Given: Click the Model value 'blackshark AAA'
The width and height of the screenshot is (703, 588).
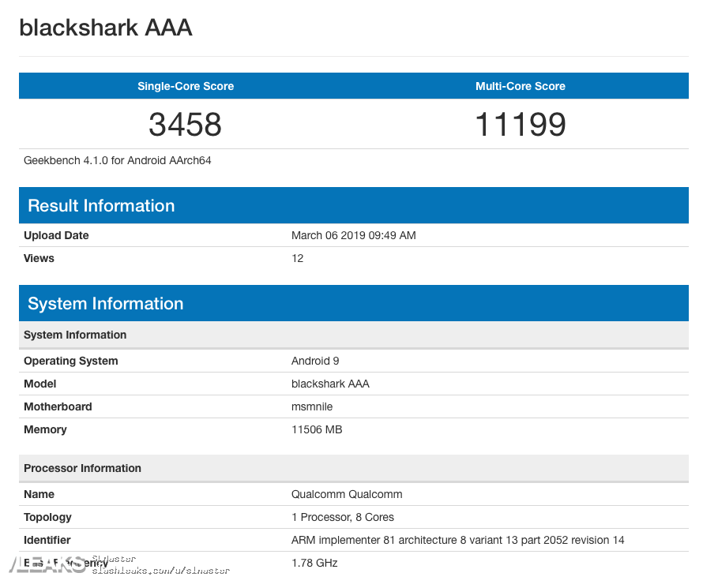Looking at the screenshot, I should click(330, 384).
